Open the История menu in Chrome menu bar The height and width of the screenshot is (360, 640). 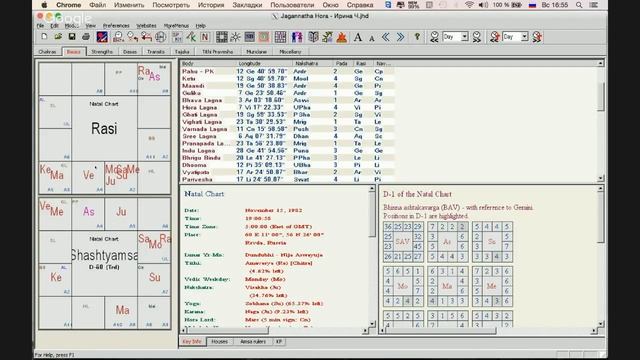[x=211, y=5]
